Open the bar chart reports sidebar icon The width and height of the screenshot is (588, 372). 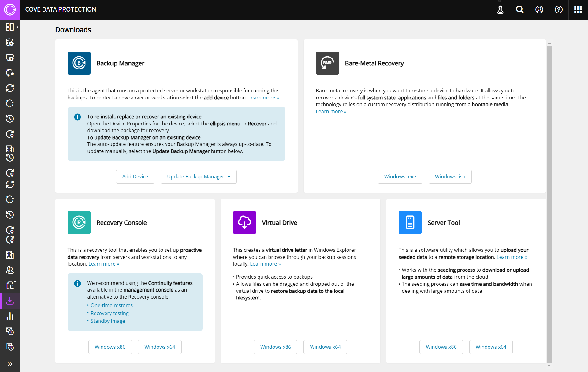click(x=10, y=316)
